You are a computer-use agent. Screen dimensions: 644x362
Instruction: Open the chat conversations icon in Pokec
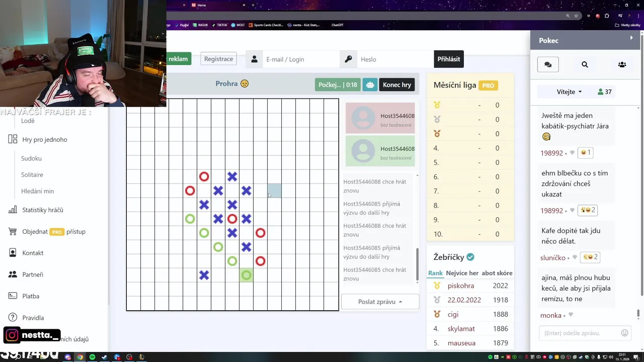click(x=548, y=64)
